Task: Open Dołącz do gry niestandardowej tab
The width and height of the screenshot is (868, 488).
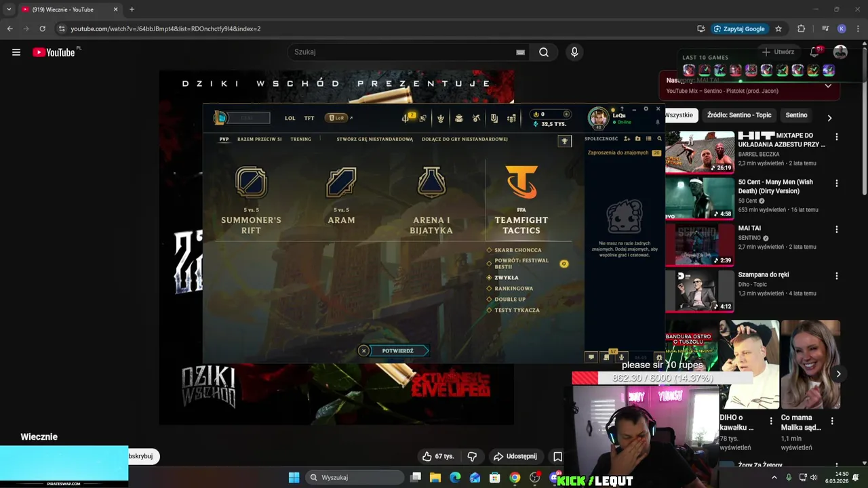Action: (x=465, y=139)
